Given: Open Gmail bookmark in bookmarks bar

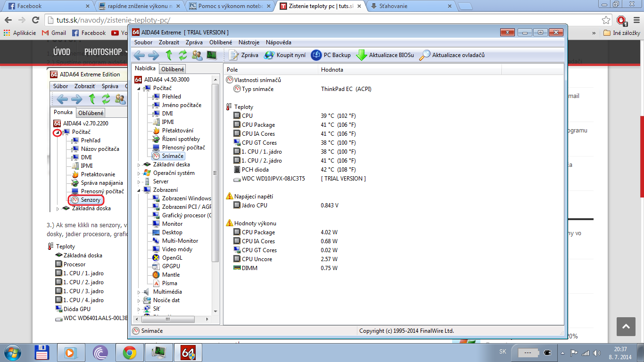Looking at the screenshot, I should click(54, 33).
